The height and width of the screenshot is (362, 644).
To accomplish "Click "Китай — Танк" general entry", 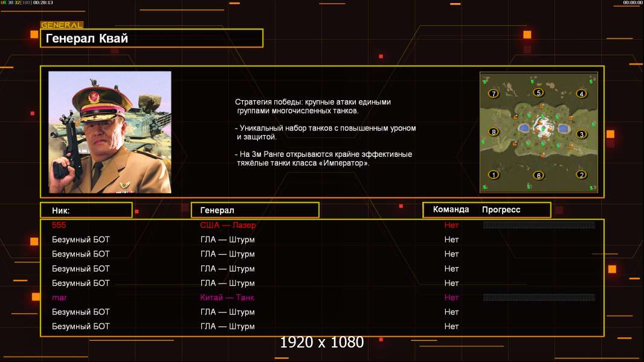I will coord(227,297).
